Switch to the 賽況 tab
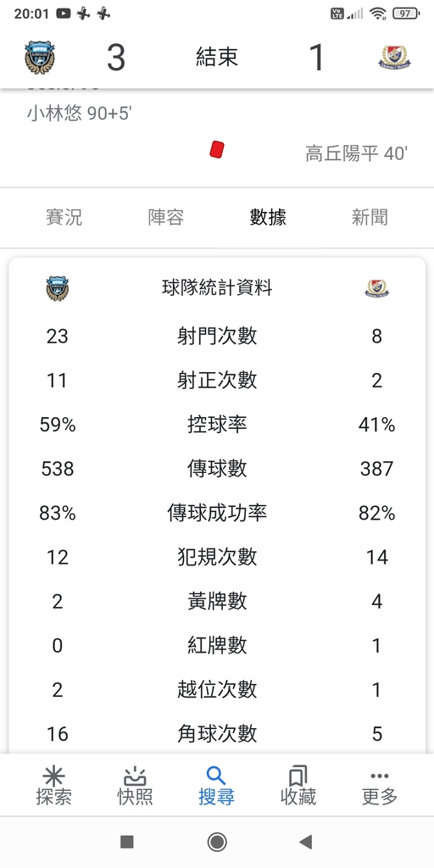The width and height of the screenshot is (434, 868). tap(64, 217)
